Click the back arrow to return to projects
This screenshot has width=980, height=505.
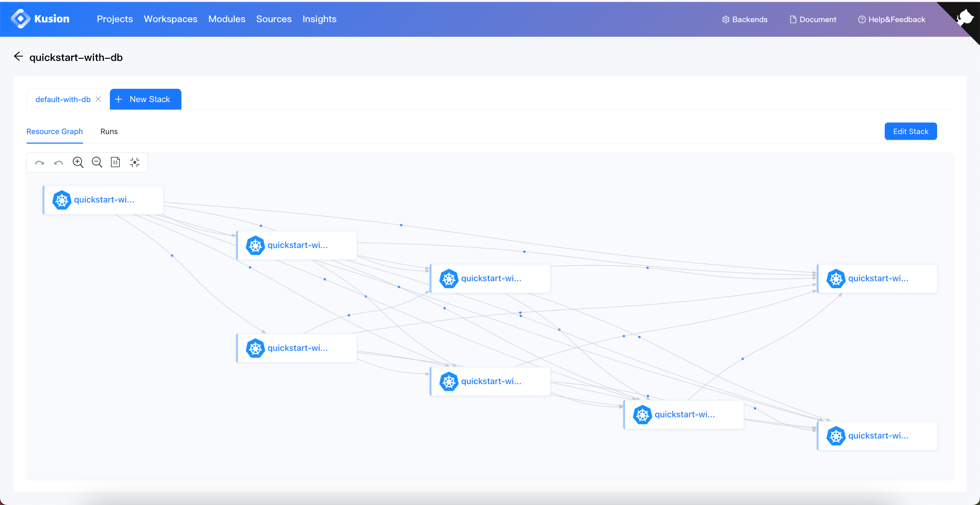coord(18,57)
